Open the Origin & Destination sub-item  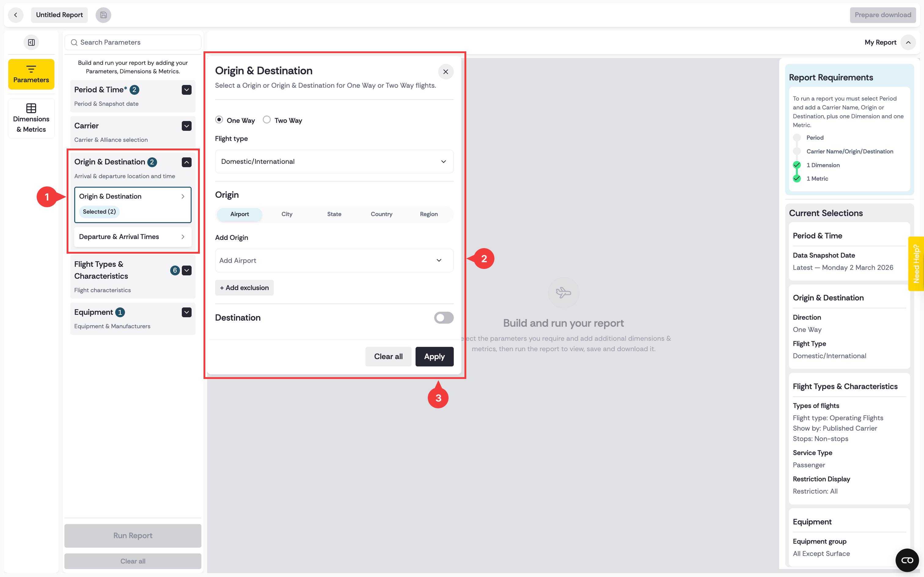click(x=133, y=204)
